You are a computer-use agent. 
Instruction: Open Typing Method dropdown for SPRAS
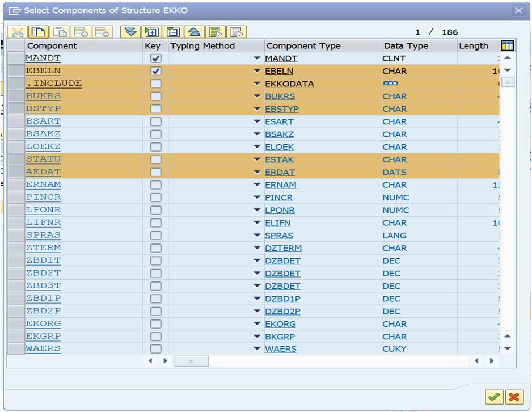point(257,235)
